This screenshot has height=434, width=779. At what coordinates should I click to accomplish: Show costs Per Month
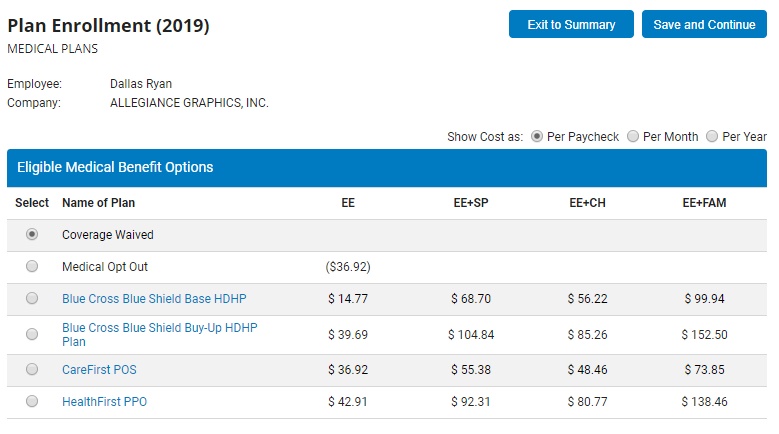(x=633, y=137)
